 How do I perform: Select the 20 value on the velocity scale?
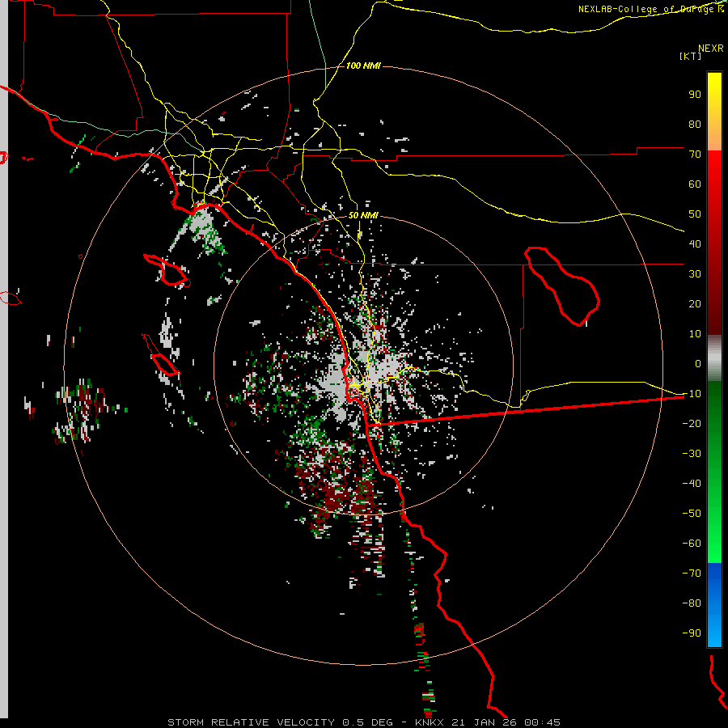pos(695,303)
